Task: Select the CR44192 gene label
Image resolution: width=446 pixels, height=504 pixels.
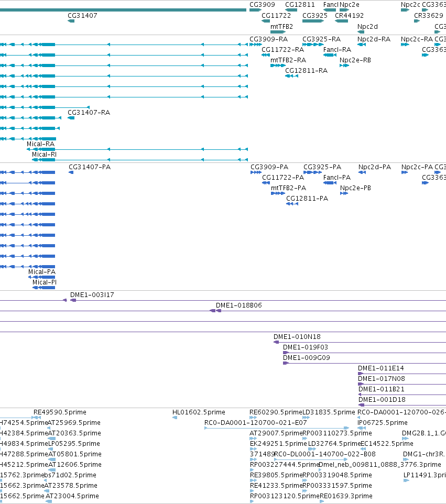Action: 349,15
